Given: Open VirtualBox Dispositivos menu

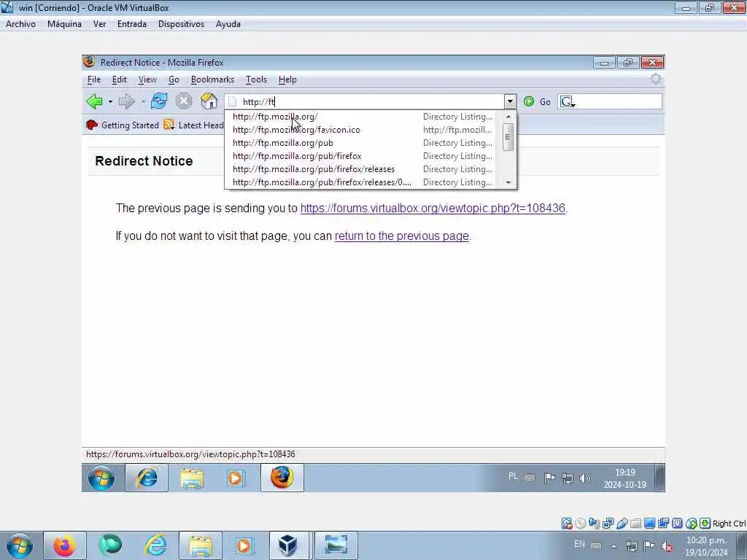Looking at the screenshot, I should (x=181, y=24).
